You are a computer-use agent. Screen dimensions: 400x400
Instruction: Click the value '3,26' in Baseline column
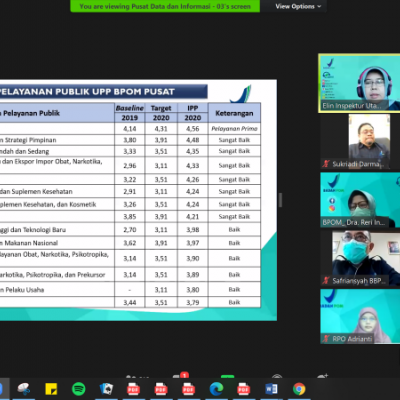(130, 204)
